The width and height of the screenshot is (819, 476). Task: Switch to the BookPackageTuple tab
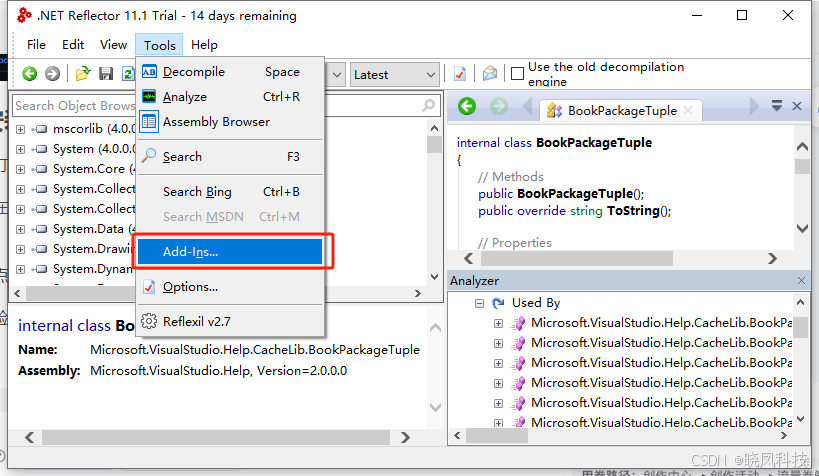pyautogui.click(x=621, y=110)
